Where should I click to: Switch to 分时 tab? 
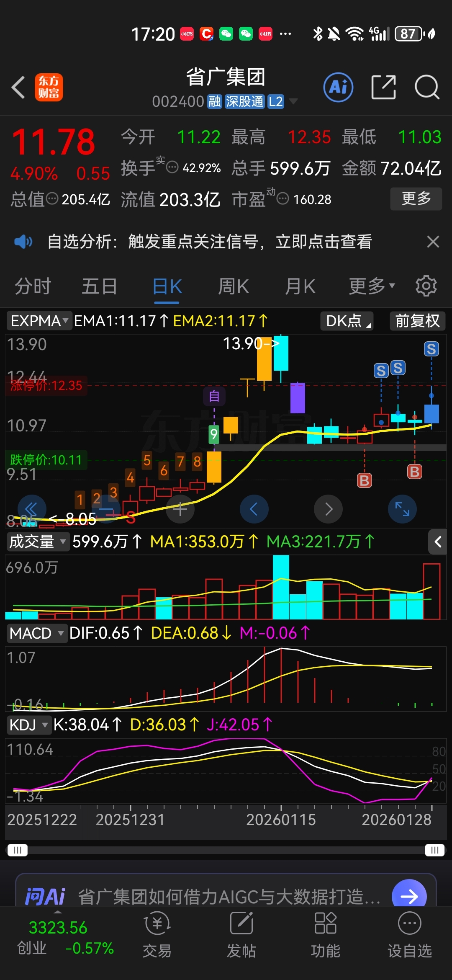pos(33,286)
